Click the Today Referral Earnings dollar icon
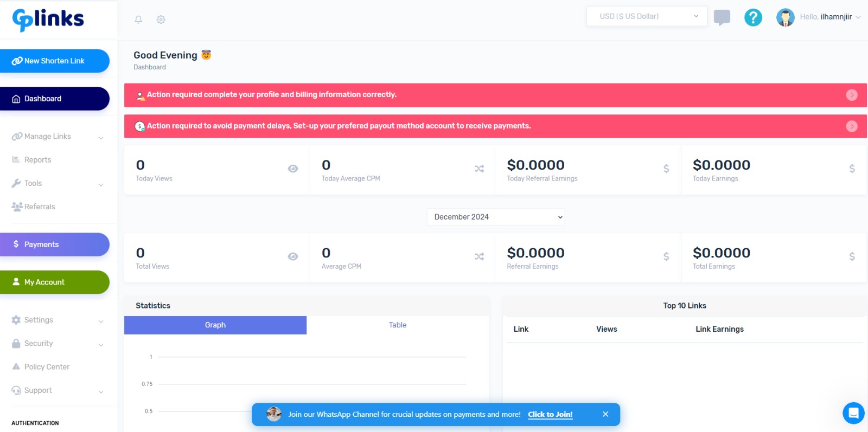The height and width of the screenshot is (432, 868). [x=666, y=169]
